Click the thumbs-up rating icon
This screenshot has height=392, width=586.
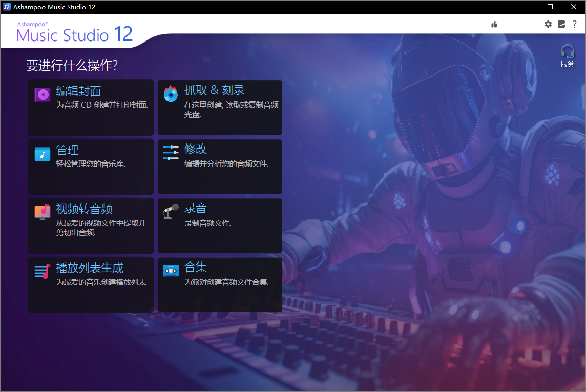pyautogui.click(x=494, y=24)
